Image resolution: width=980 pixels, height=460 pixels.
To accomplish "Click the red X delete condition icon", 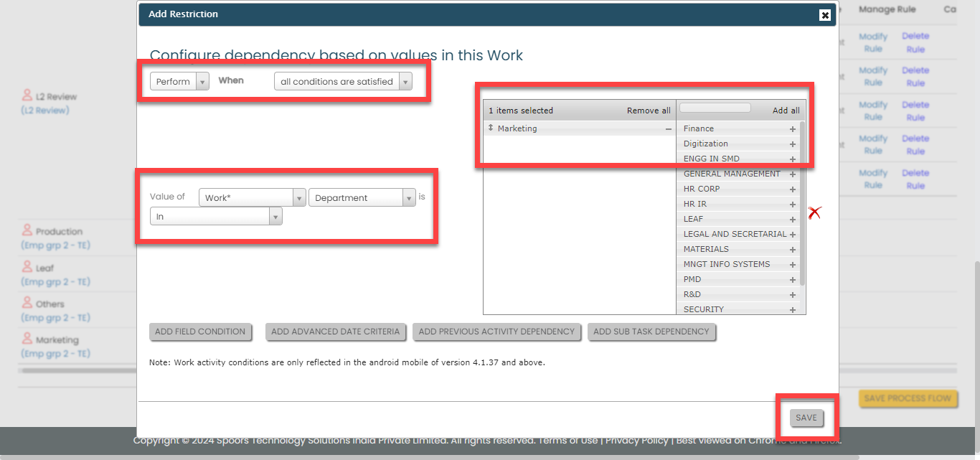I will click(x=814, y=212).
